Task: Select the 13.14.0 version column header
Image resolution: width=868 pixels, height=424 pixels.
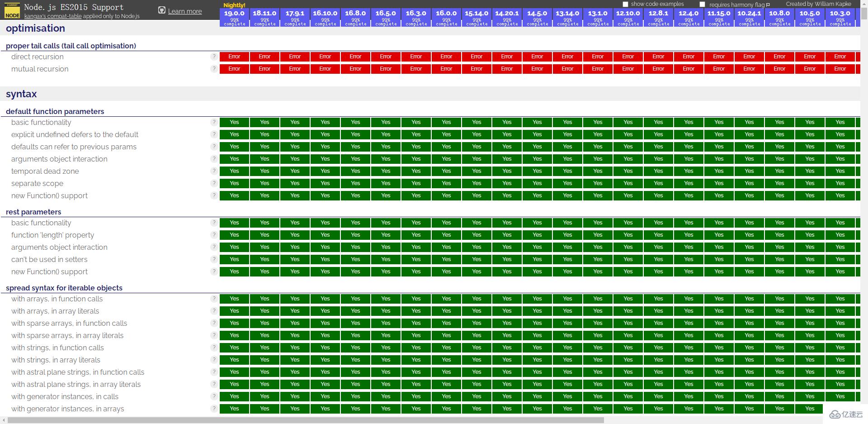Action: pyautogui.click(x=567, y=17)
